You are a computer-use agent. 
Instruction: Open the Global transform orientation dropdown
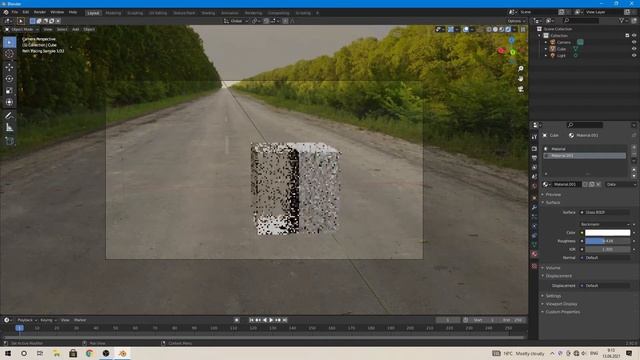tap(236, 21)
